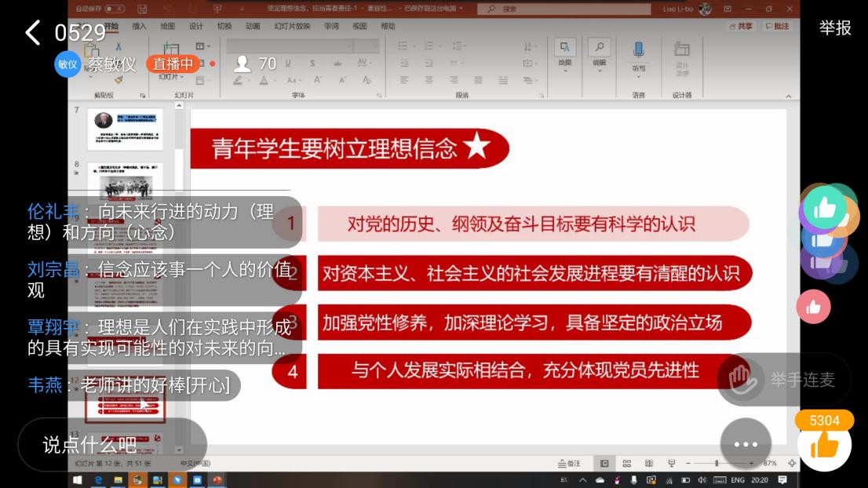Open Windows Start menu on taskbar
Viewport: 868px width, 488px height.
(78, 479)
